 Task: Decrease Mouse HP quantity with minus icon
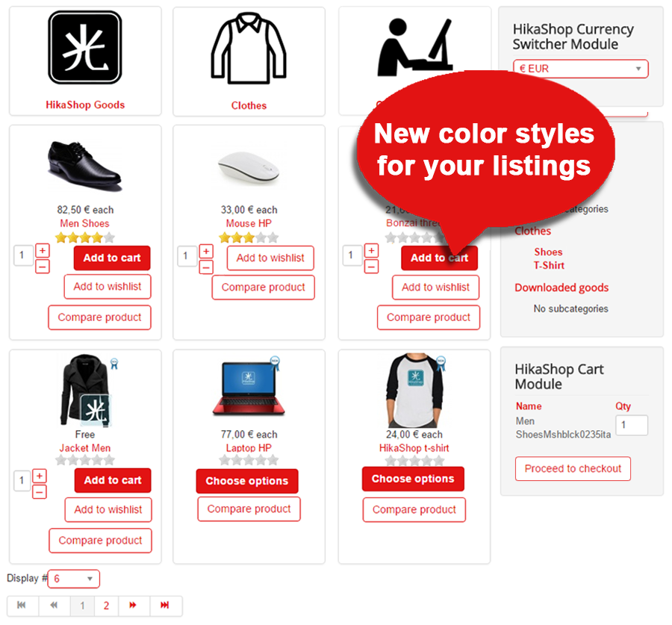206,267
